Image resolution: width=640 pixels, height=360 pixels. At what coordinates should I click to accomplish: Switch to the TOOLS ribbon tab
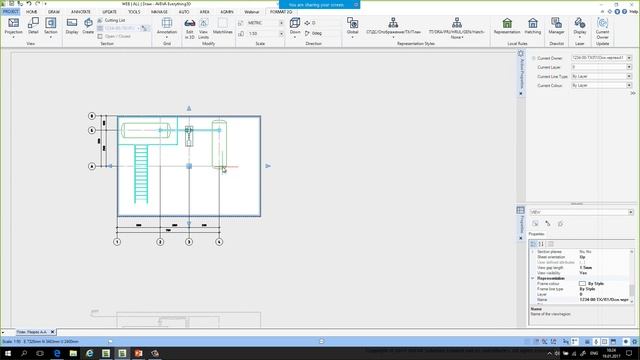pyautogui.click(x=134, y=12)
